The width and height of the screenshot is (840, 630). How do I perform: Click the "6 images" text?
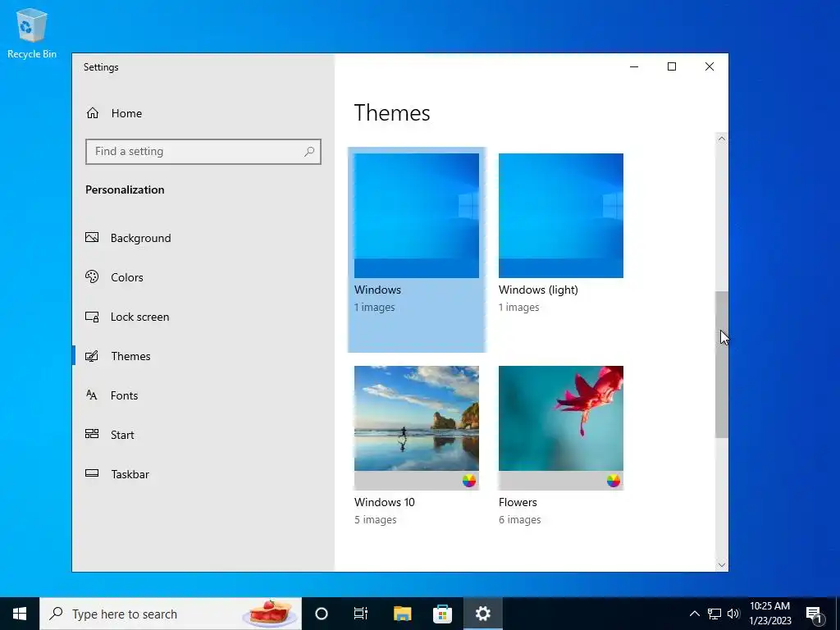[519, 519]
